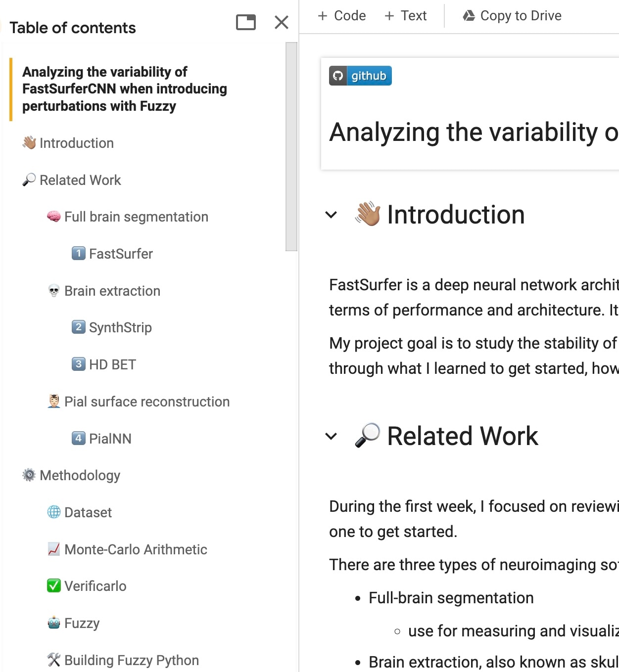The height and width of the screenshot is (672, 619).
Task: Add a new Code cell
Action: [x=342, y=16]
